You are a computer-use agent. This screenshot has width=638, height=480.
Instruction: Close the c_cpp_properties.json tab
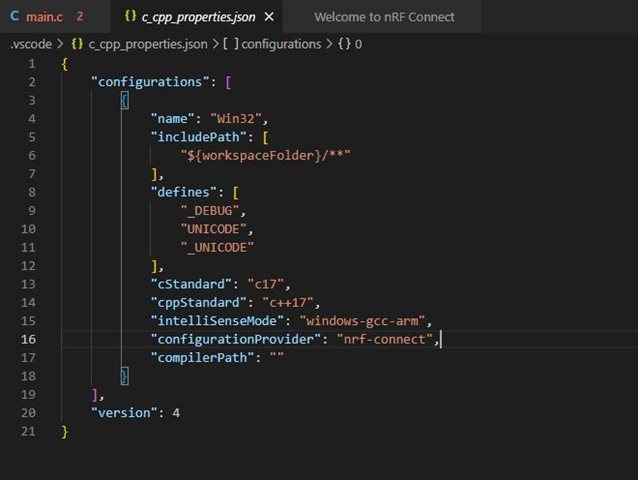[x=269, y=17]
